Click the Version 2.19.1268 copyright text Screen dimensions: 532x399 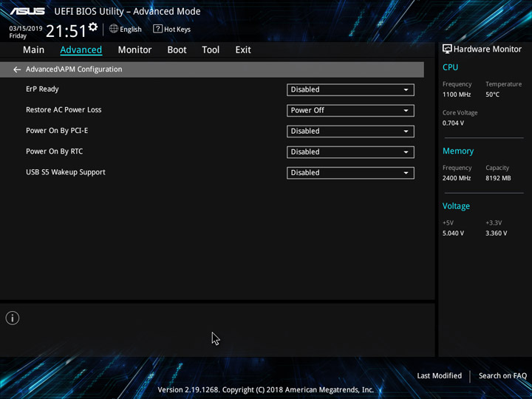click(266, 389)
